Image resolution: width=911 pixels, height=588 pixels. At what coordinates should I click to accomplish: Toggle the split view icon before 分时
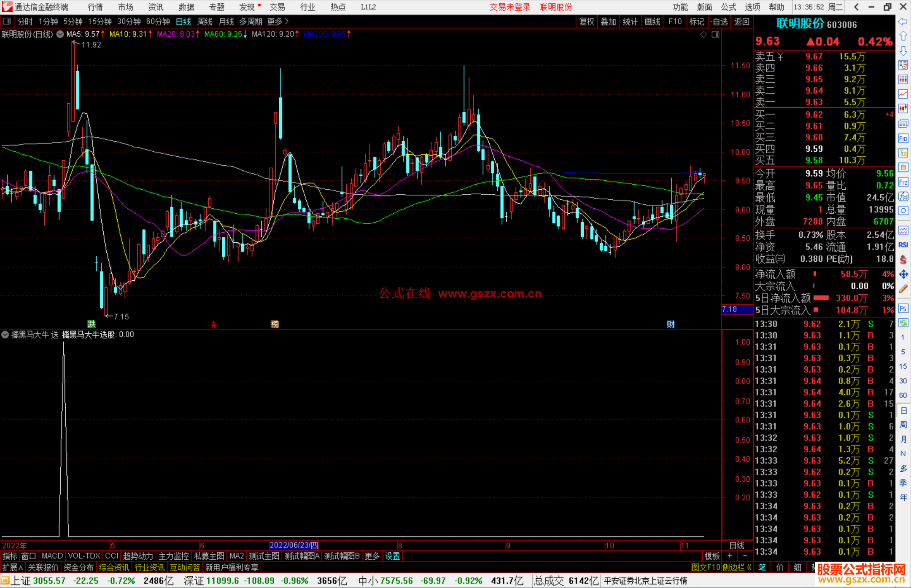tap(7, 21)
